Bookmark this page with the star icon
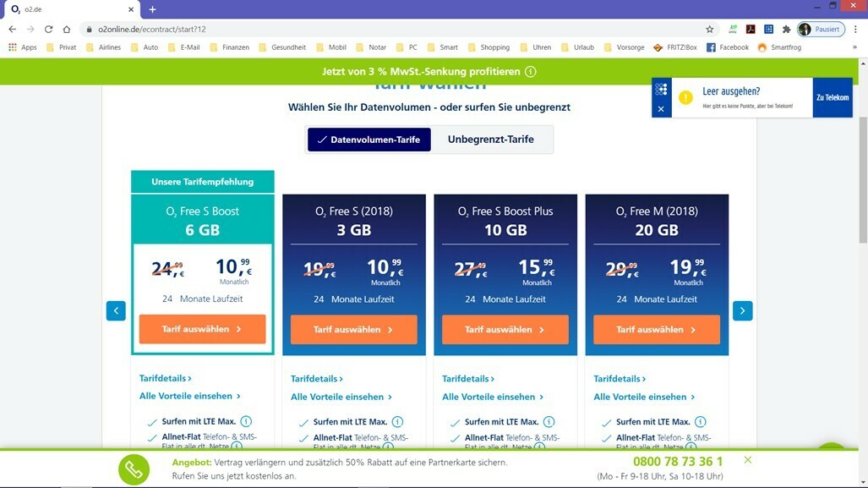The height and width of the screenshot is (488, 868). pos(710,30)
